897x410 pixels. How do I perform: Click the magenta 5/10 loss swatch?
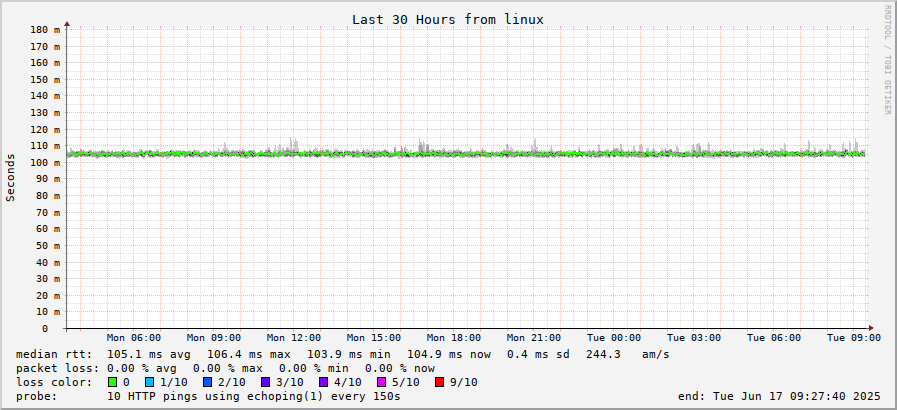(380, 382)
